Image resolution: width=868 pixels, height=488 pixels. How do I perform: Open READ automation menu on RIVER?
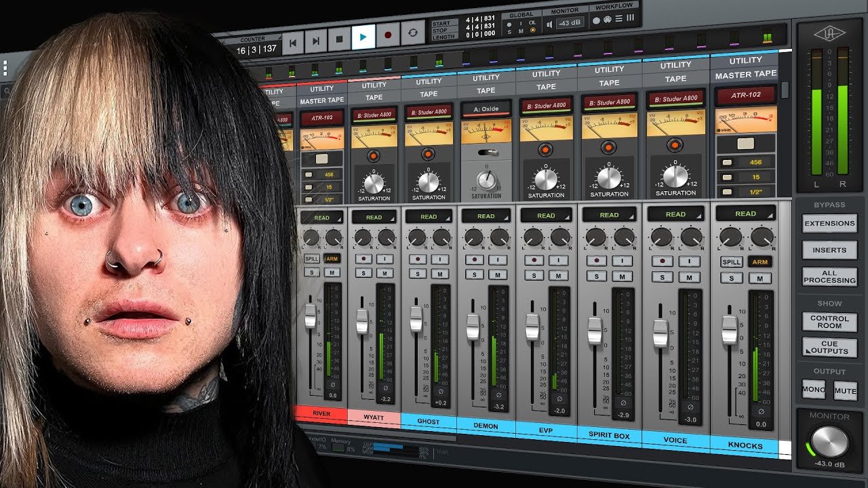click(x=321, y=218)
